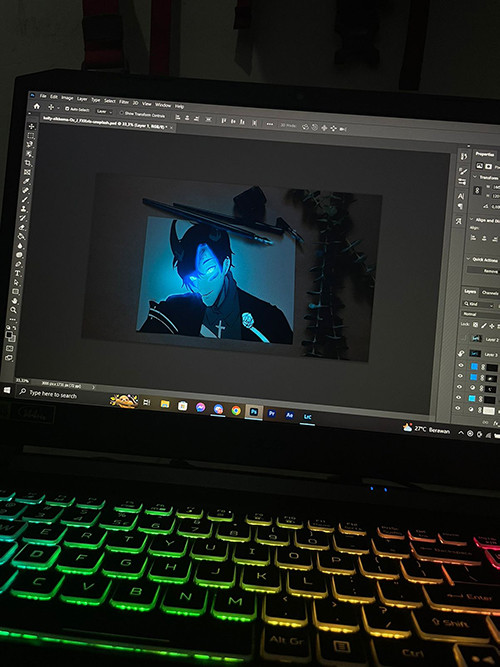Open the Window menu
The width and height of the screenshot is (500, 667).
tap(163, 105)
